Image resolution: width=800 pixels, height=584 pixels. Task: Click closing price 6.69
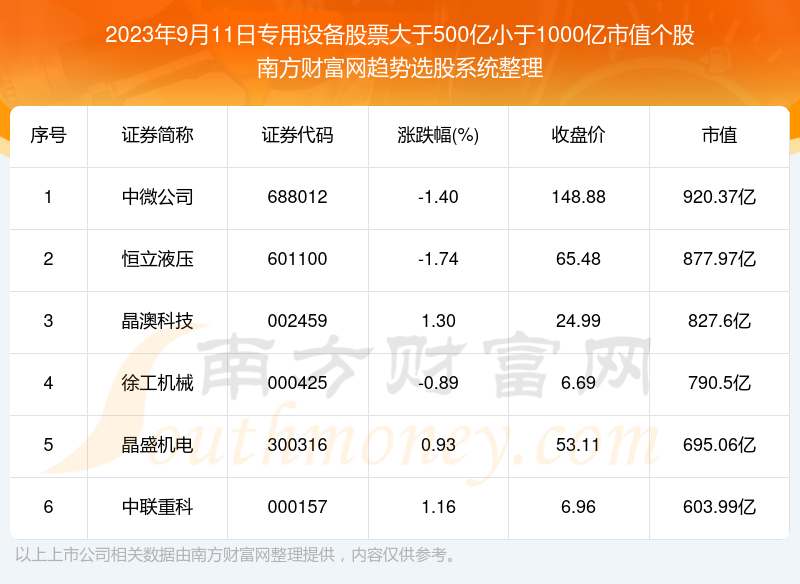[x=579, y=383]
